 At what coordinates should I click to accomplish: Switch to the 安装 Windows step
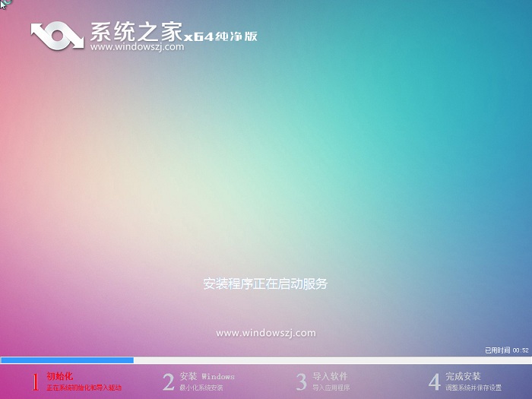[x=207, y=376]
